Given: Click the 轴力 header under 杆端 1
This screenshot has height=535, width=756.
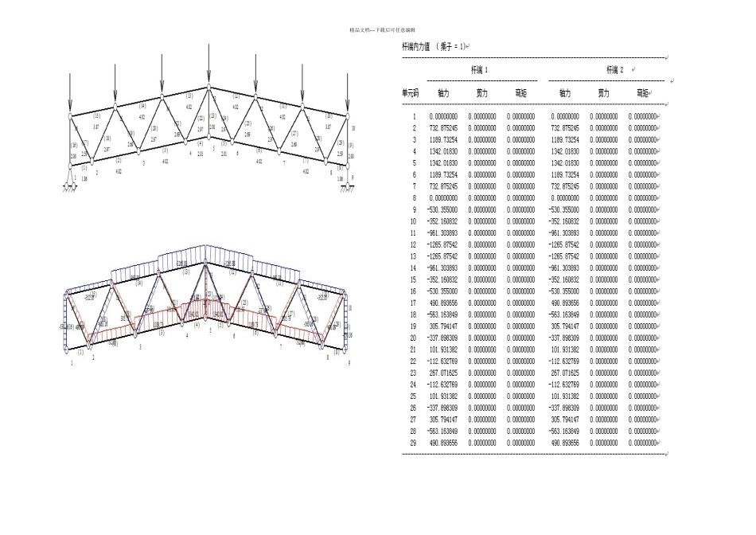Looking at the screenshot, I should click(443, 93).
